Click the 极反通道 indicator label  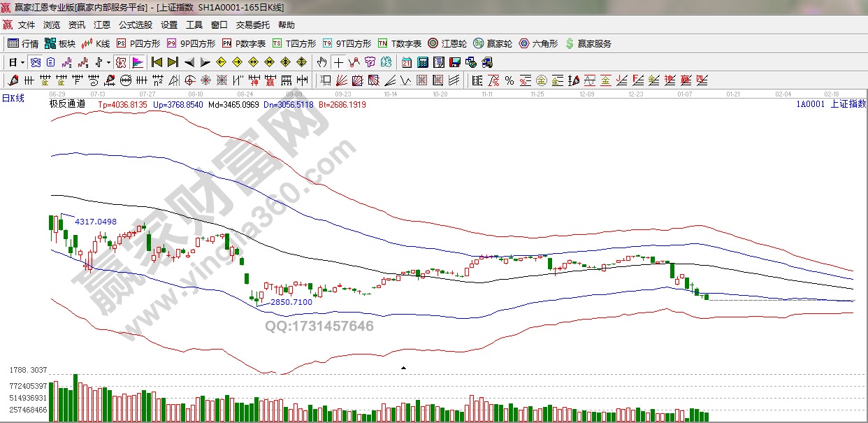pos(67,104)
